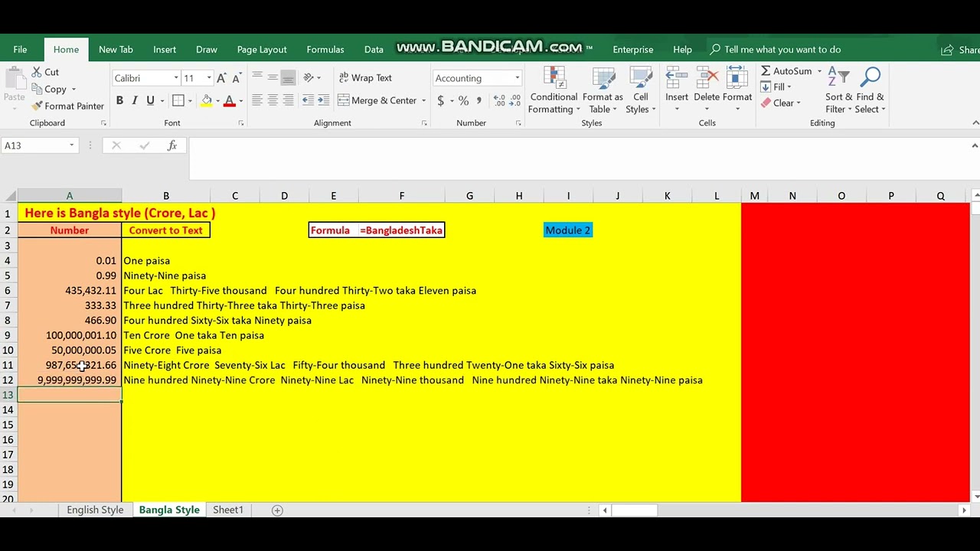Open the Merge & Center dropdown arrow
Viewport: 980px width, 551px height.
(x=423, y=101)
